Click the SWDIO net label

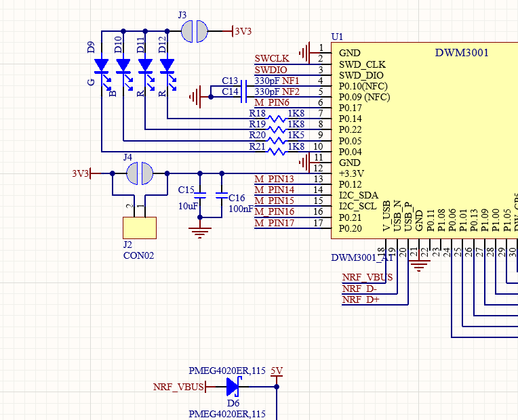coord(271,70)
